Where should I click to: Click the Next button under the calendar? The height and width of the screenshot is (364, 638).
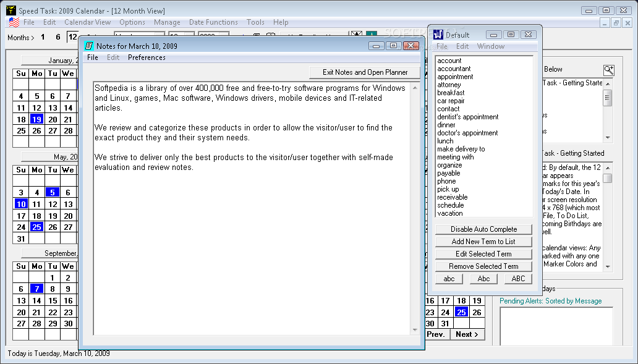point(467,334)
